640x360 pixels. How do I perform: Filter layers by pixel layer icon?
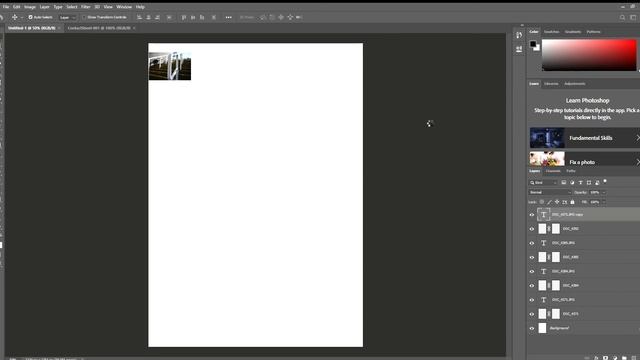[x=564, y=182]
